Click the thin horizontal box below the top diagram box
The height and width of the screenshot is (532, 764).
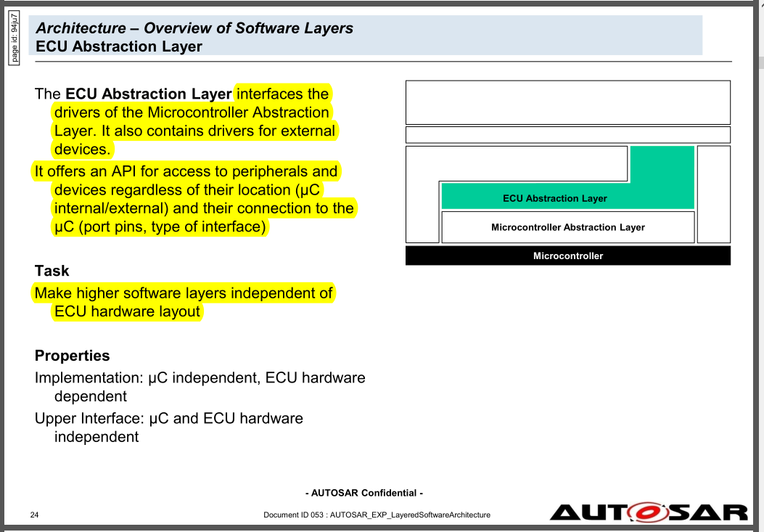click(x=567, y=134)
